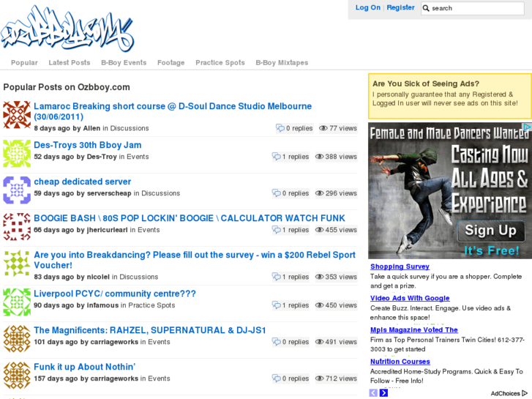Screen dimensions: 532x399
Task: Click avatar icon beside Lamaroc Breaking post
Action: coord(17,115)
